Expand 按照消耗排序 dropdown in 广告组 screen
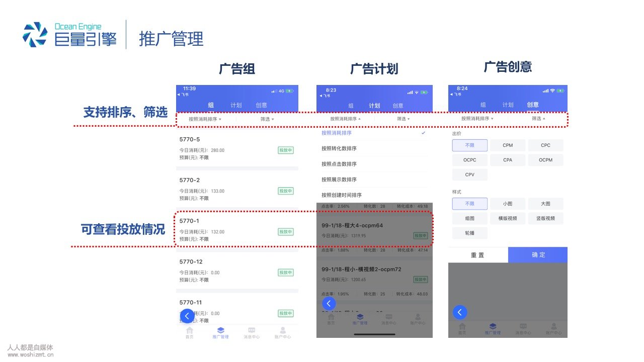Viewport: 644px width, 362px height. pyautogui.click(x=205, y=119)
